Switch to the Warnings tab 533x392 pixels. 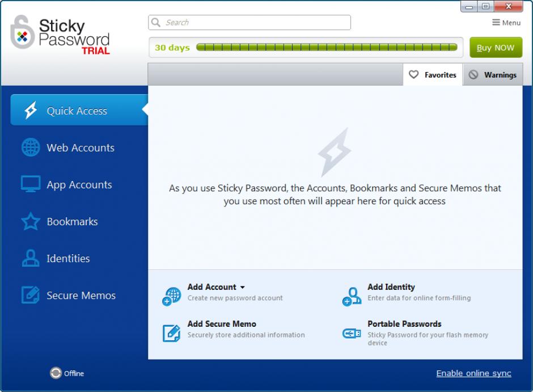point(493,75)
